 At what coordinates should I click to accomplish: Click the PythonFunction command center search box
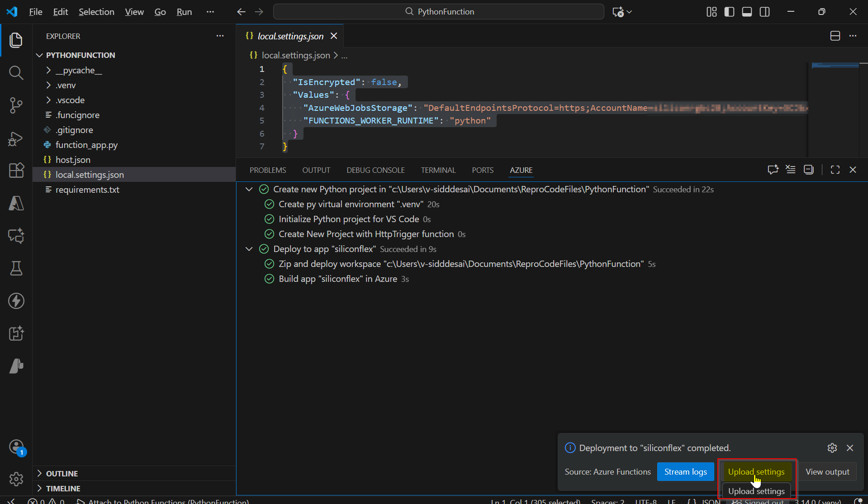[438, 12]
